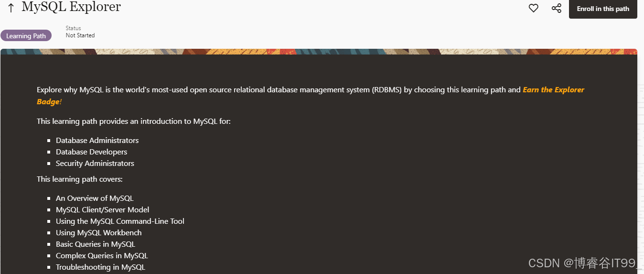Click the Not Started status text
This screenshot has height=274, width=644.
pos(80,35)
